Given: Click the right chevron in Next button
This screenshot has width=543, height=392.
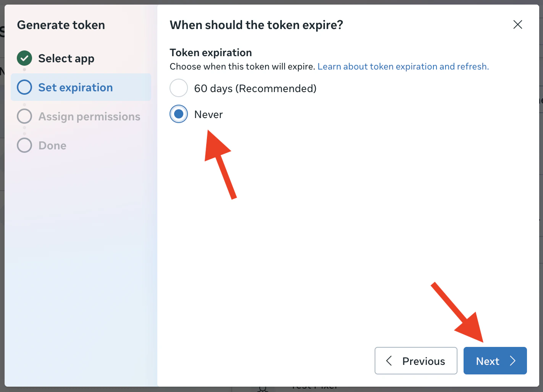Looking at the screenshot, I should (x=513, y=361).
